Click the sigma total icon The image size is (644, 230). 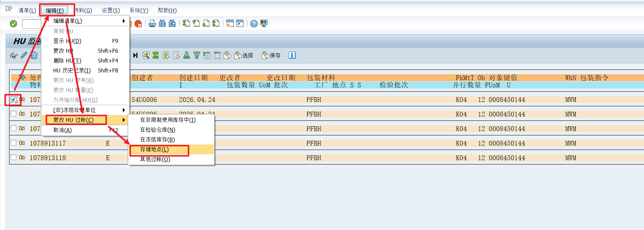(156, 55)
